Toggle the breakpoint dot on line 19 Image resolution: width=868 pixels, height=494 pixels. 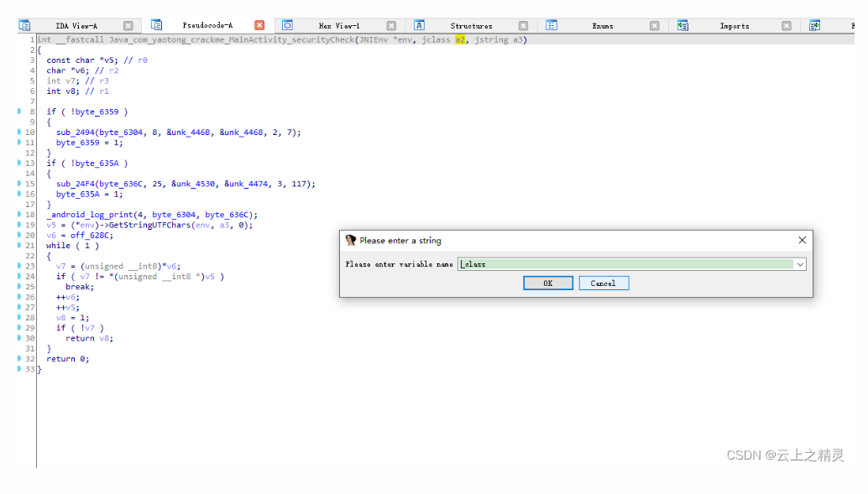[19, 225]
